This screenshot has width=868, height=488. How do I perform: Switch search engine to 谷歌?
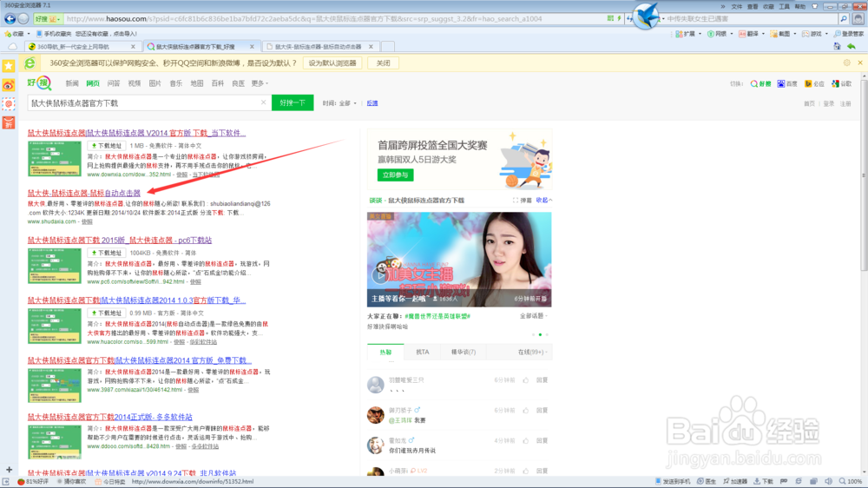[x=841, y=83]
